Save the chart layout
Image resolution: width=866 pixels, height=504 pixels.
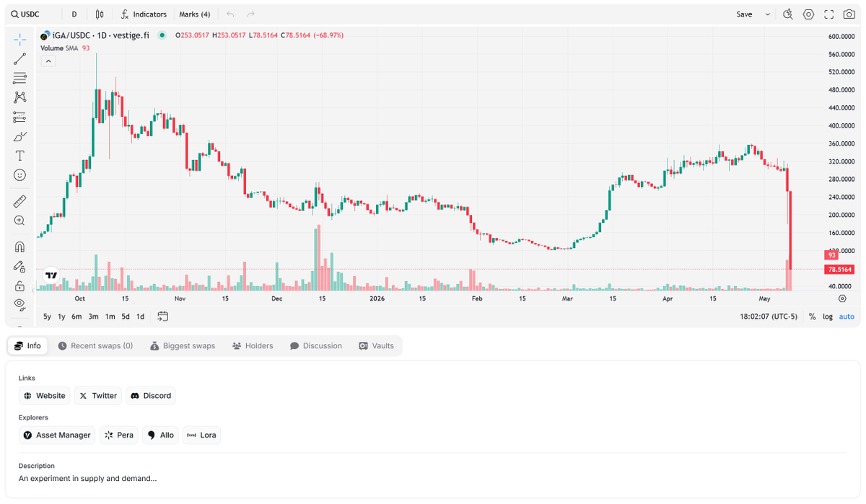pos(744,14)
